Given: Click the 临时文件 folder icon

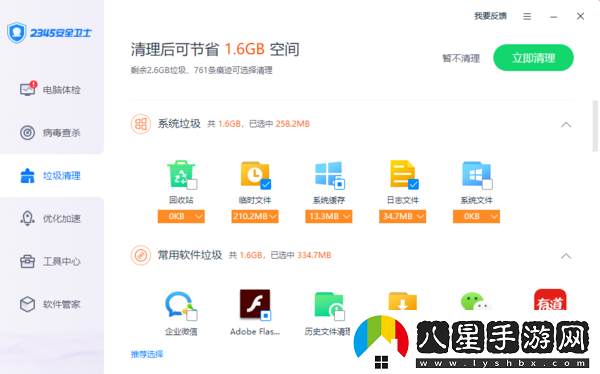Looking at the screenshot, I should pos(255,174).
